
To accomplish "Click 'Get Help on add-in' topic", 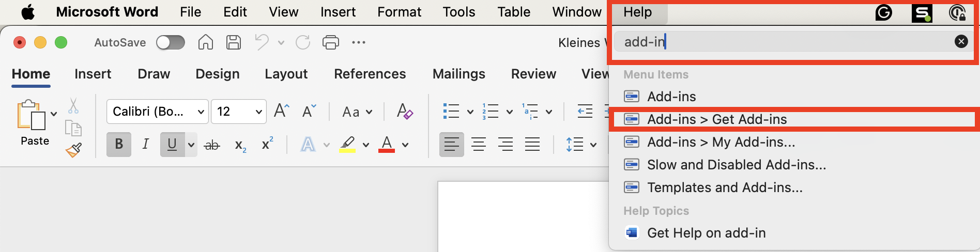I will 706,233.
